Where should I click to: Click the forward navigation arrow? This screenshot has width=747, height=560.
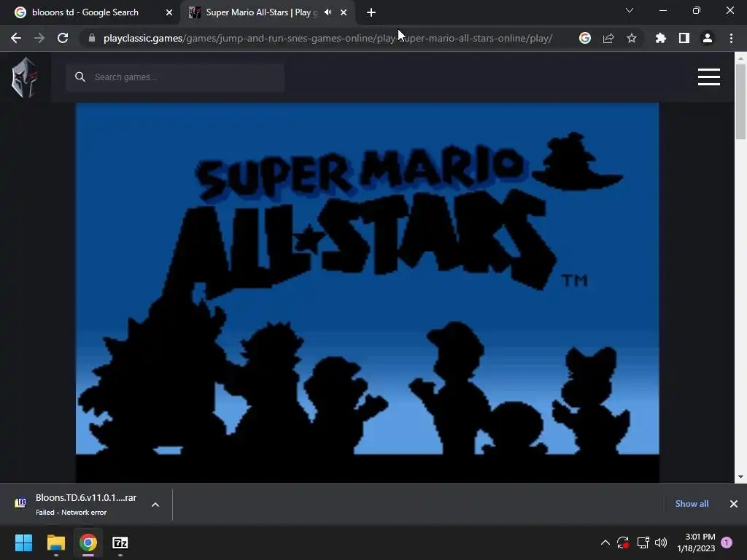pos(39,38)
